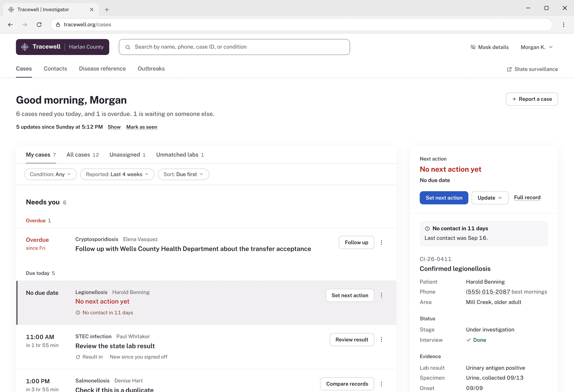The image size is (574, 392).
Task: Click the Report a case button
Action: pos(532,99)
